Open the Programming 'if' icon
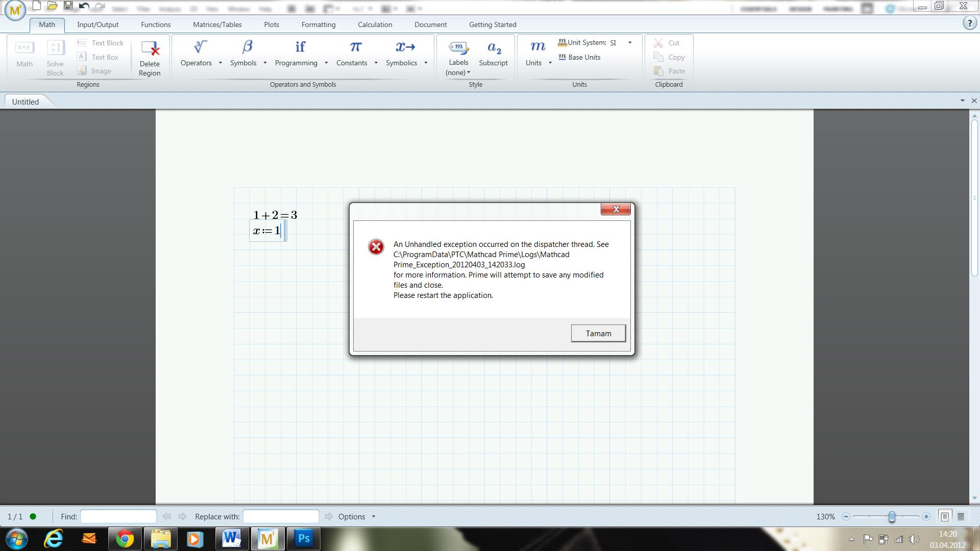 click(300, 47)
